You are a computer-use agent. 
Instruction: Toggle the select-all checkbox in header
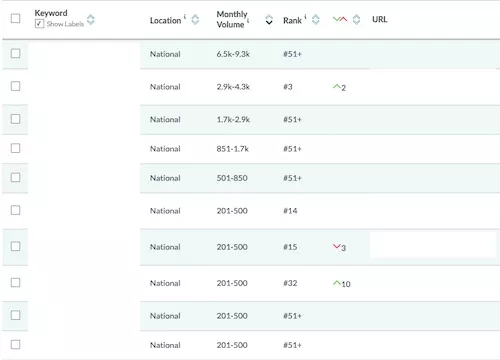coord(15,18)
